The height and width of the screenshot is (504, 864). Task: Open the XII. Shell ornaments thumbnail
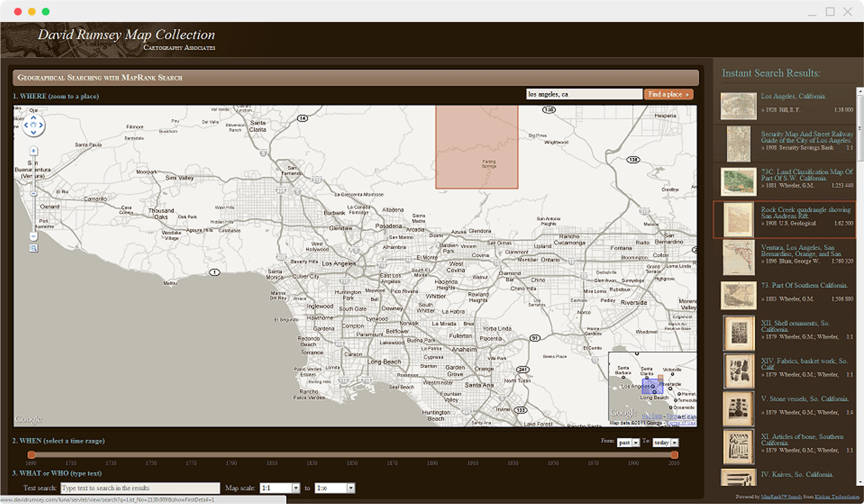point(739,333)
